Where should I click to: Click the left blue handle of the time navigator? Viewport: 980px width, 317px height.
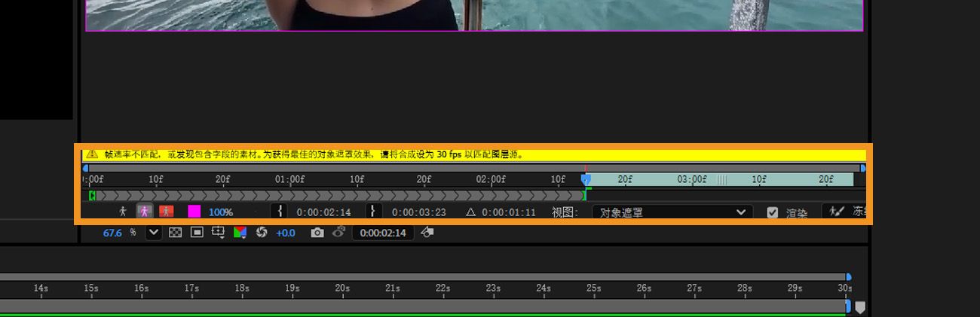tap(85, 169)
